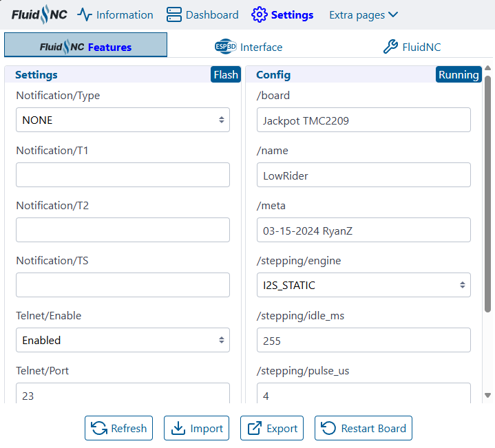This screenshot has width=495, height=448.
Task: Click the Config panel heading
Action: pyautogui.click(x=273, y=75)
